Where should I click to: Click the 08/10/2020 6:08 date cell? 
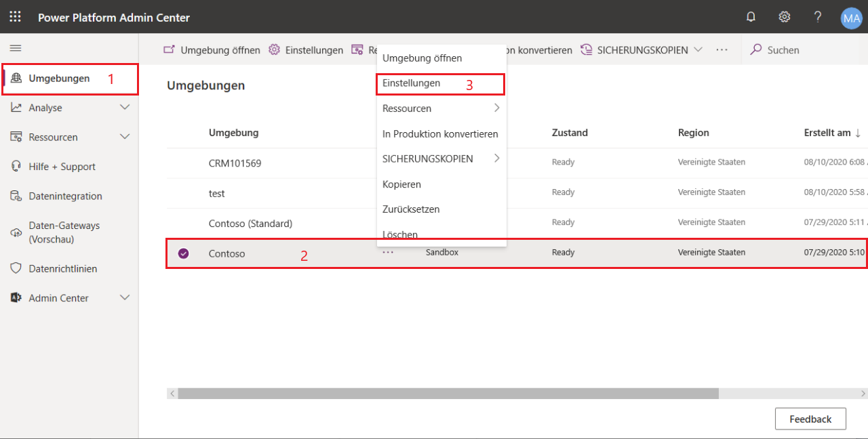pos(835,163)
